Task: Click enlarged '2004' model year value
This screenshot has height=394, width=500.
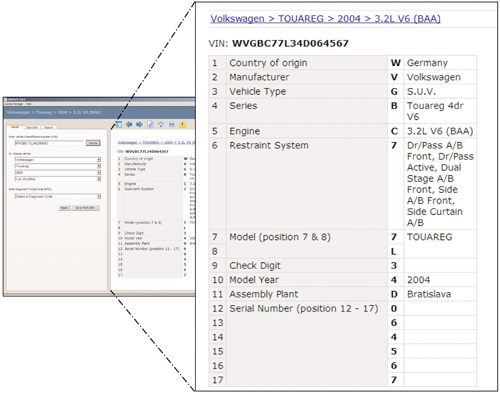Action: [440, 280]
